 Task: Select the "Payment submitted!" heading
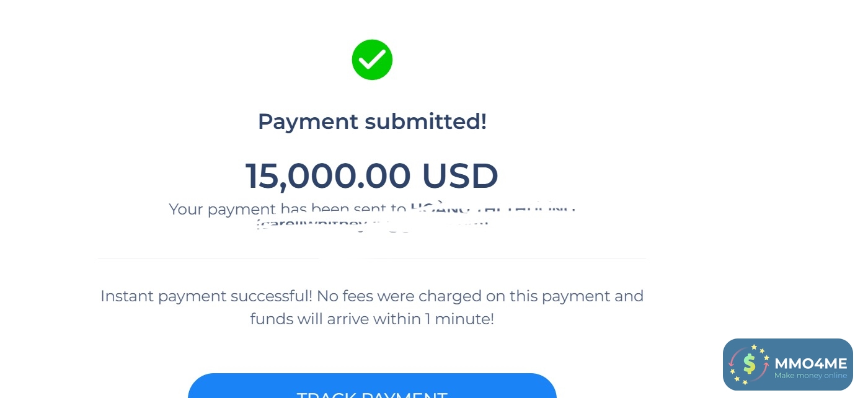[x=372, y=122]
